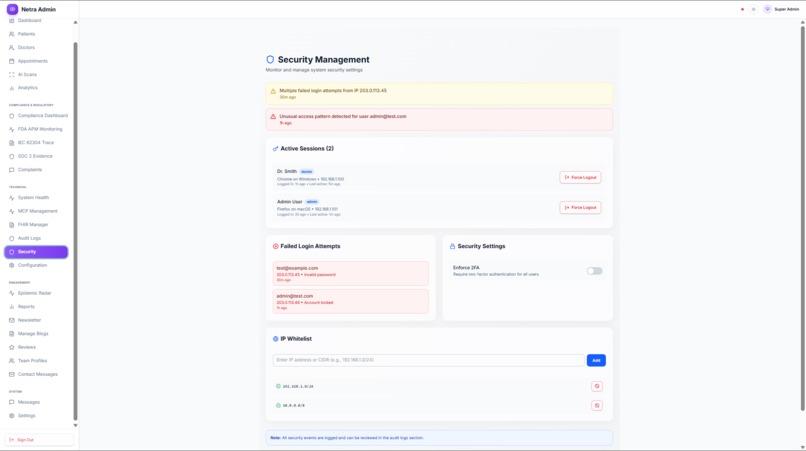Remove 192.168.1.0/24 from the whitelist
The image size is (806, 451).
point(596,386)
